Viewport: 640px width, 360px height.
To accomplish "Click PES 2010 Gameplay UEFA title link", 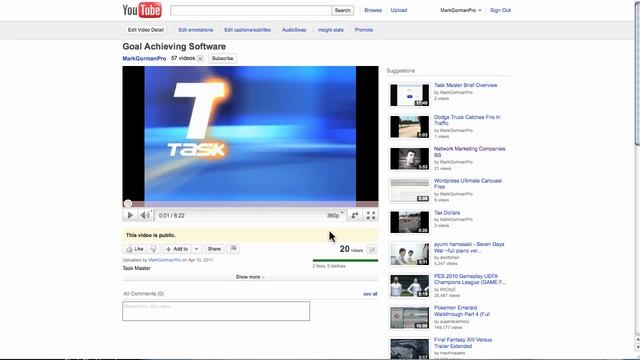I will coord(469,279).
